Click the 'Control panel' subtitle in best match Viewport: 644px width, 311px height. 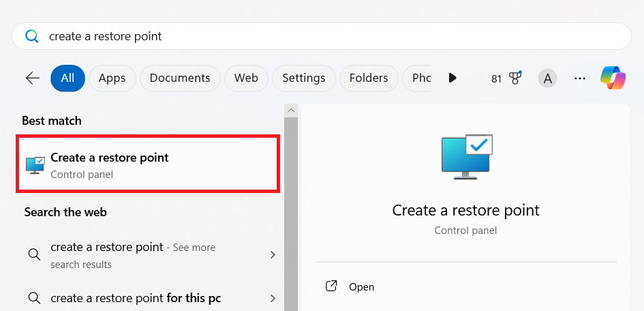point(82,175)
